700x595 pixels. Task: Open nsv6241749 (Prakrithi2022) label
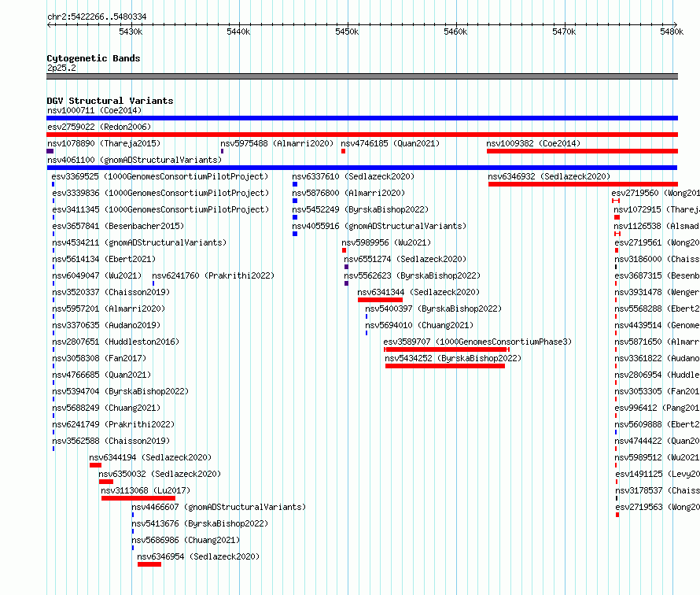113,424
